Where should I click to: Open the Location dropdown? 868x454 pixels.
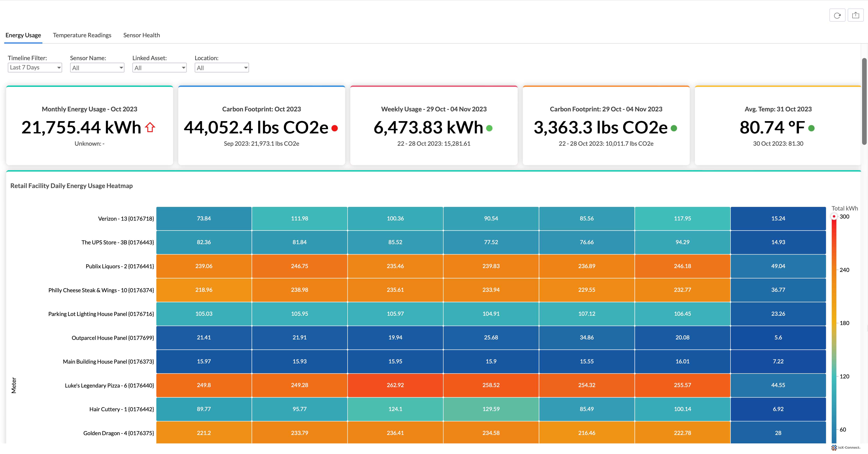[x=221, y=68]
